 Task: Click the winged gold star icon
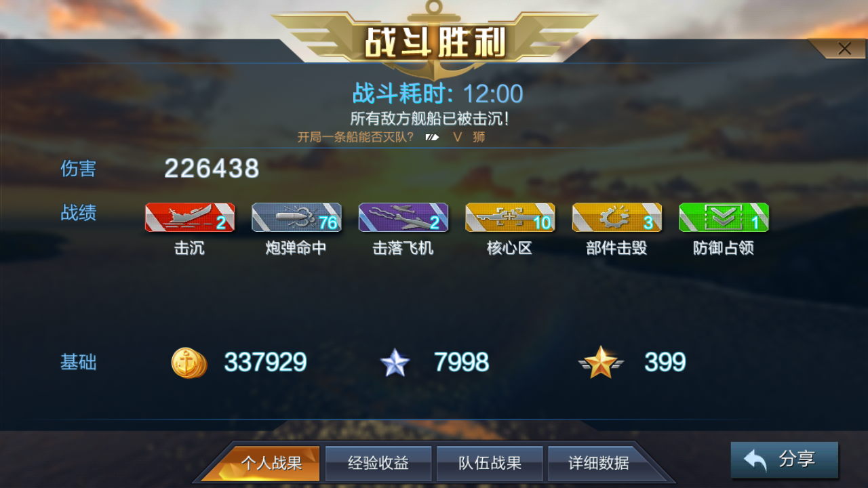click(x=600, y=363)
